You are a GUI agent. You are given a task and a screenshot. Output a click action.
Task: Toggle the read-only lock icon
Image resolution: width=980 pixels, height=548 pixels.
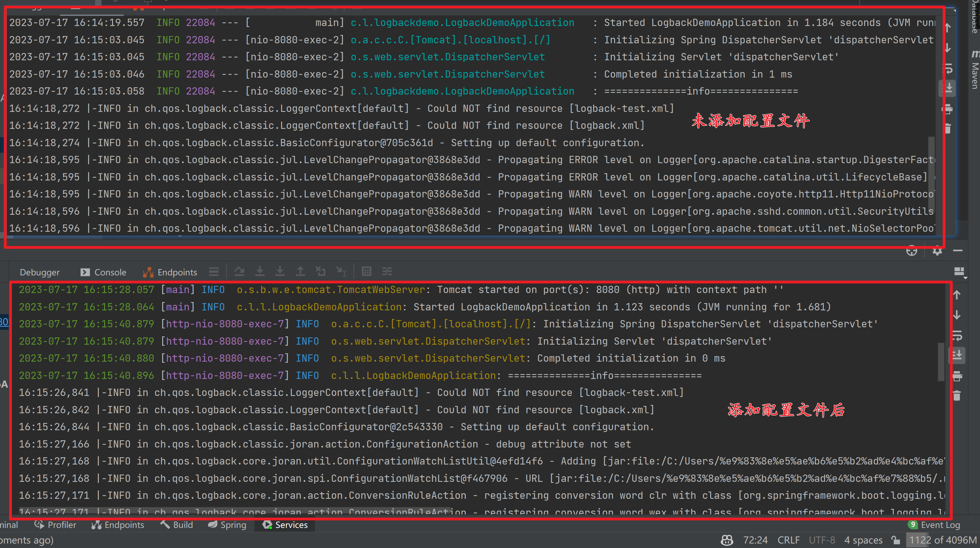pyautogui.click(x=895, y=540)
